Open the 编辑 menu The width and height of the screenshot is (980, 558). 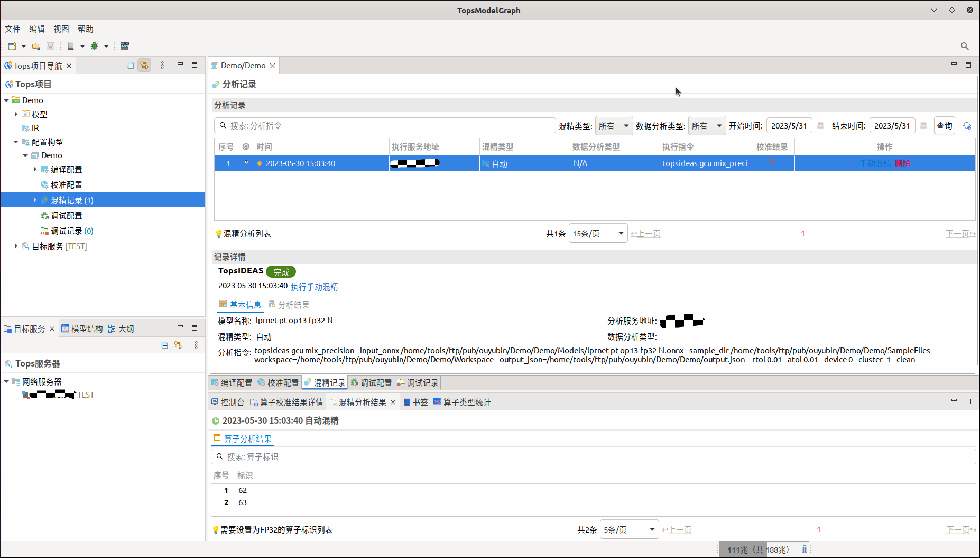[37, 29]
